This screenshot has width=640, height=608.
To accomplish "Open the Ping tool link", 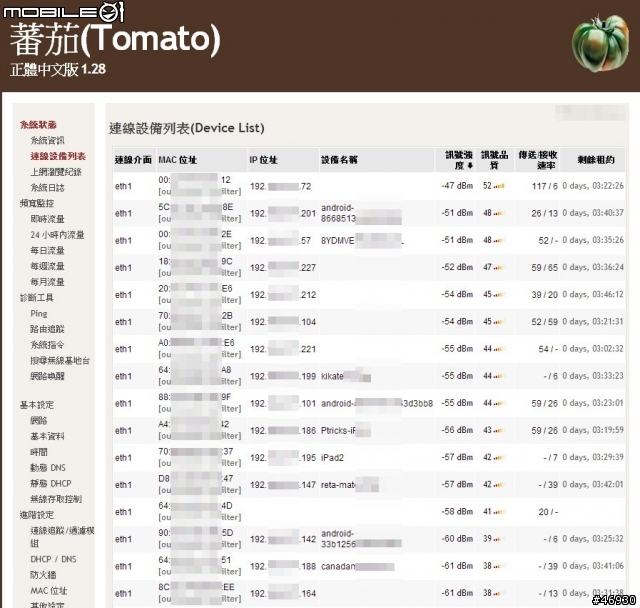I will coord(39,313).
